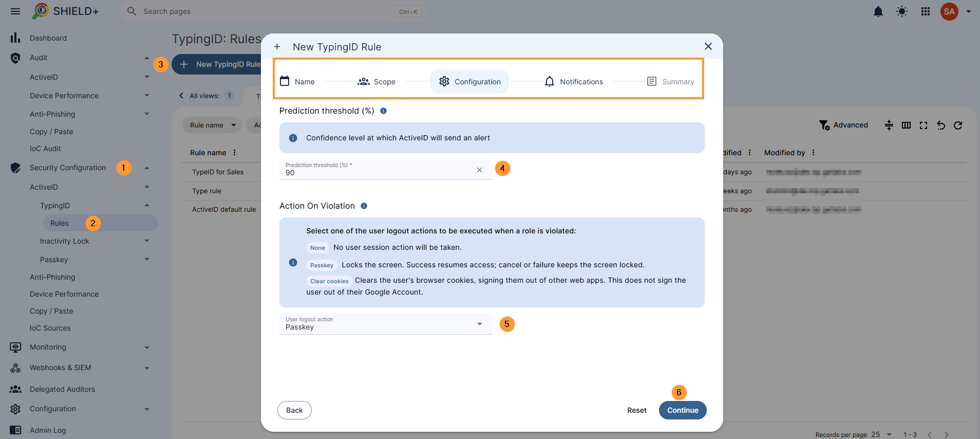The image size is (980, 439).
Task: Open Copy / Paste under Audit
Action: pyautogui.click(x=51, y=132)
